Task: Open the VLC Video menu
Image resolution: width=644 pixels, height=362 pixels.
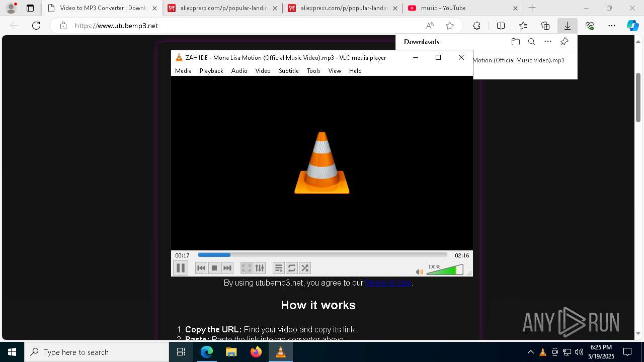Action: point(263,71)
